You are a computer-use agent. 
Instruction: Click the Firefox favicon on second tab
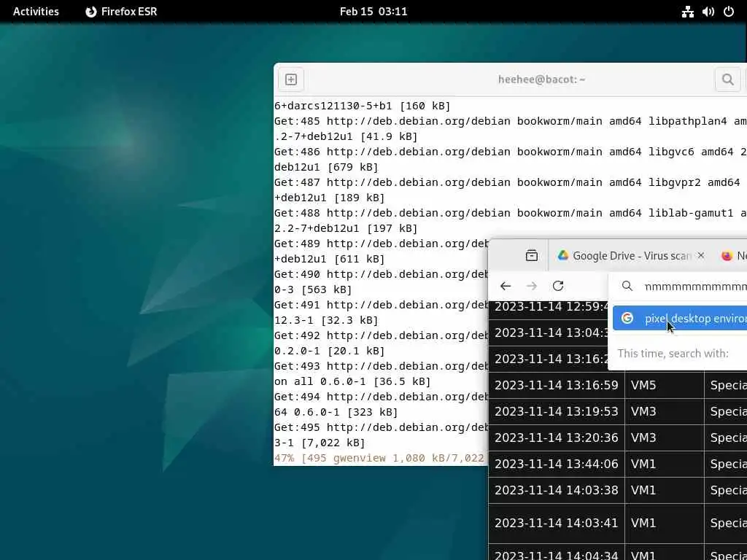click(727, 256)
